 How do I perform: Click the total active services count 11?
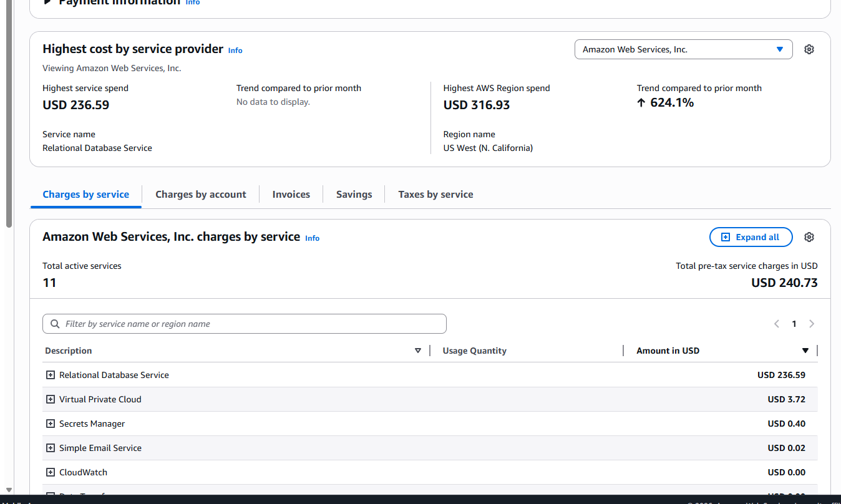(x=49, y=283)
